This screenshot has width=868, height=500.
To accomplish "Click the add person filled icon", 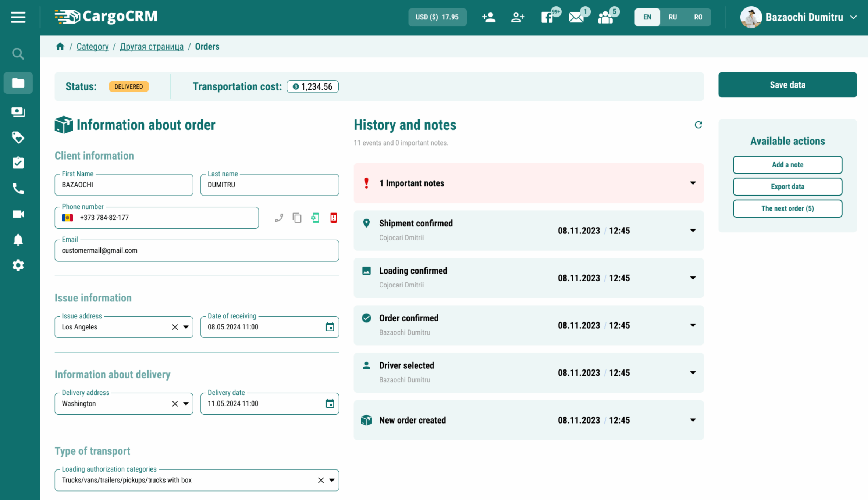I will 488,17.
